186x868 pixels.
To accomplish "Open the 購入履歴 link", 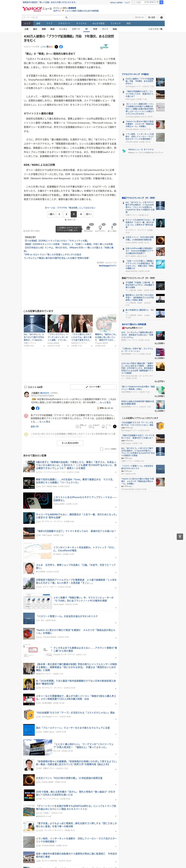I will [152, 17].
